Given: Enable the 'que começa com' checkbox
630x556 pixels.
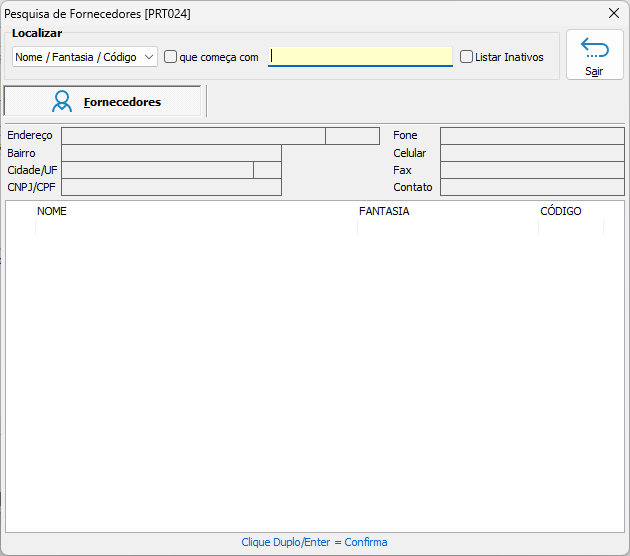Looking at the screenshot, I should click(x=171, y=57).
